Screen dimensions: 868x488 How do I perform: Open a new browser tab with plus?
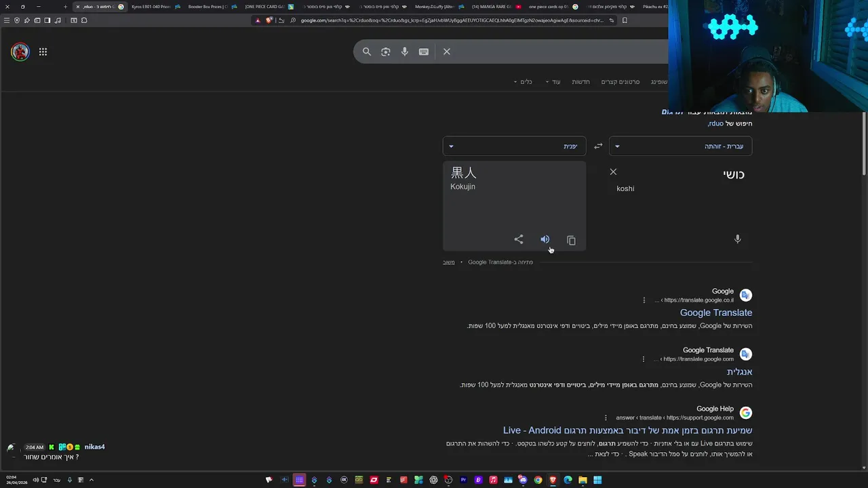coord(65,7)
